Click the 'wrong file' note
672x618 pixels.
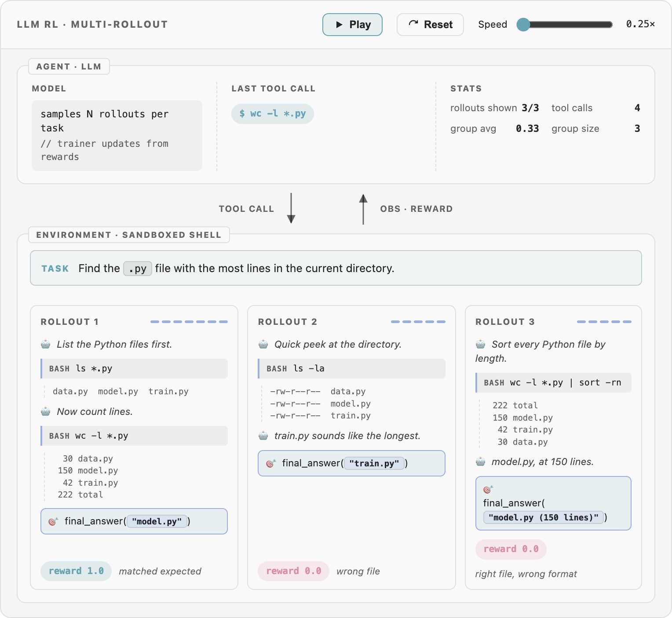pos(358,571)
